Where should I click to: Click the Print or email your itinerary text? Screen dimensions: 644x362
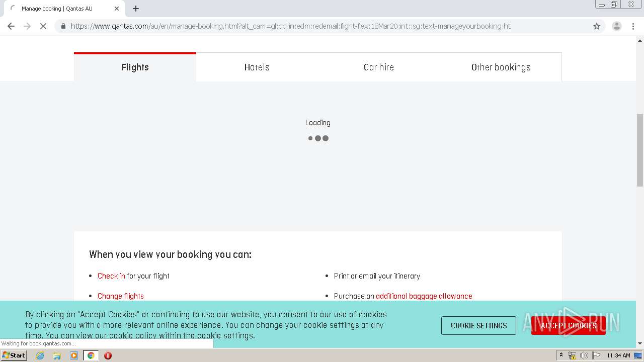click(377, 276)
